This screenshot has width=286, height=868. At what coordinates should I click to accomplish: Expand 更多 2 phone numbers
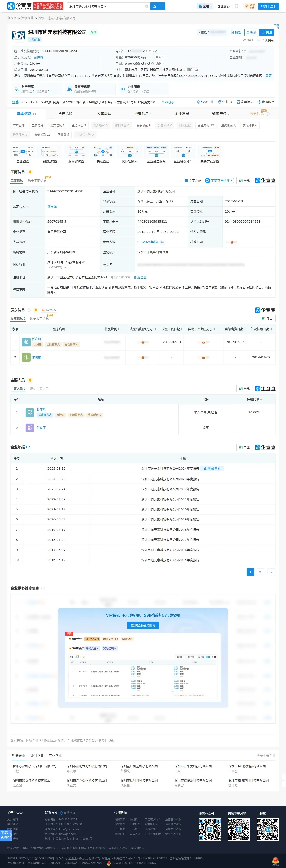point(153,51)
